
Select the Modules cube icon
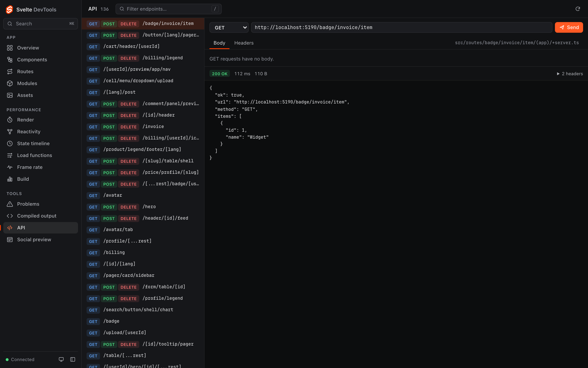[x=10, y=83]
